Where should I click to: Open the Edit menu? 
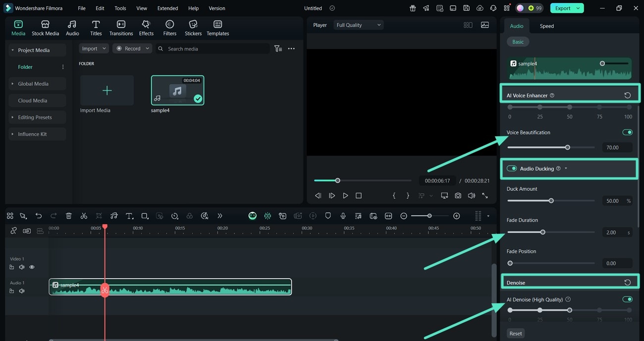(100, 8)
